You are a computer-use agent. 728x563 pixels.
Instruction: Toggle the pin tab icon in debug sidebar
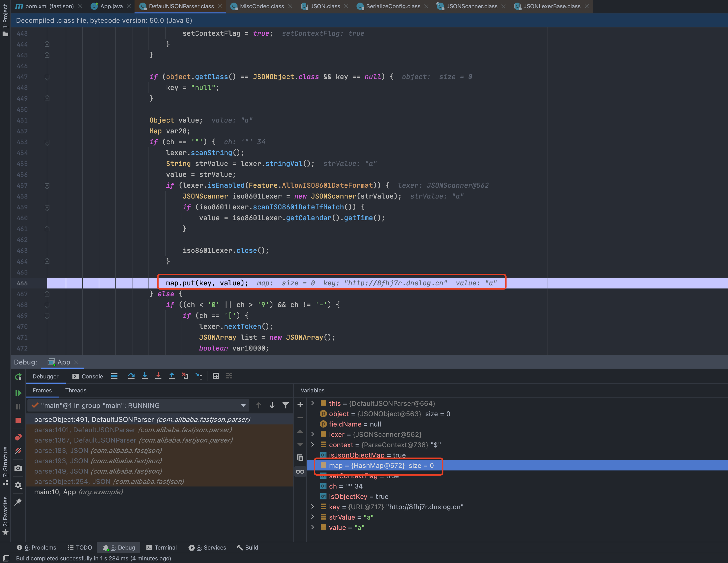point(18,502)
